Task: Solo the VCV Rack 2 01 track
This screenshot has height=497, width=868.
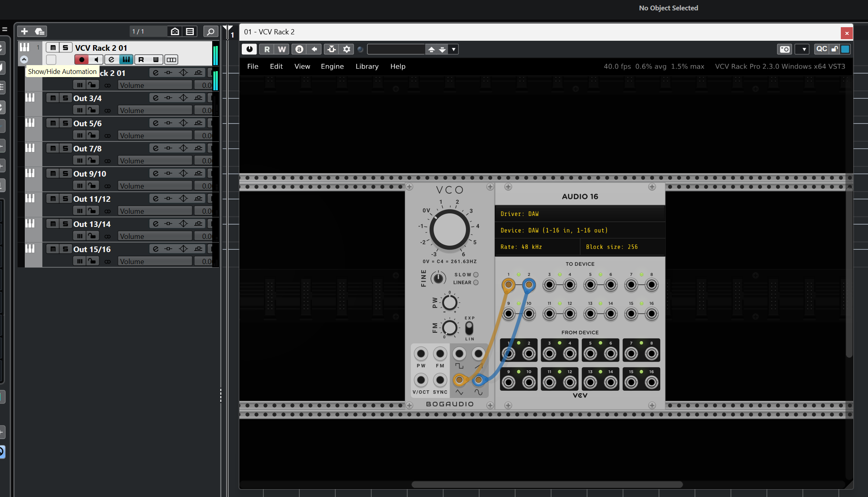Action: coord(66,48)
